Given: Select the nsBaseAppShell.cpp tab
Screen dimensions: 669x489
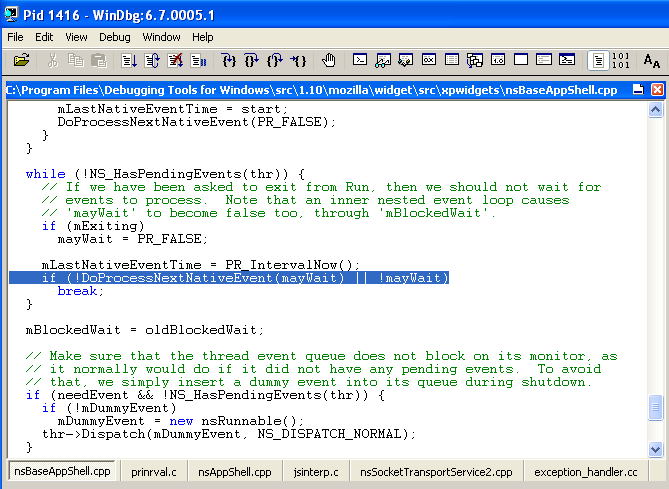Looking at the screenshot, I should [62, 471].
